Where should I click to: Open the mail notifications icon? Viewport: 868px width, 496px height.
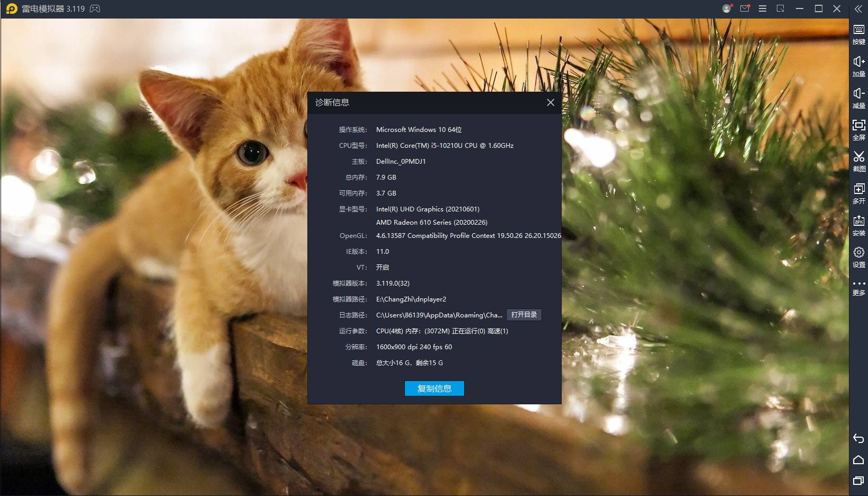[745, 9]
